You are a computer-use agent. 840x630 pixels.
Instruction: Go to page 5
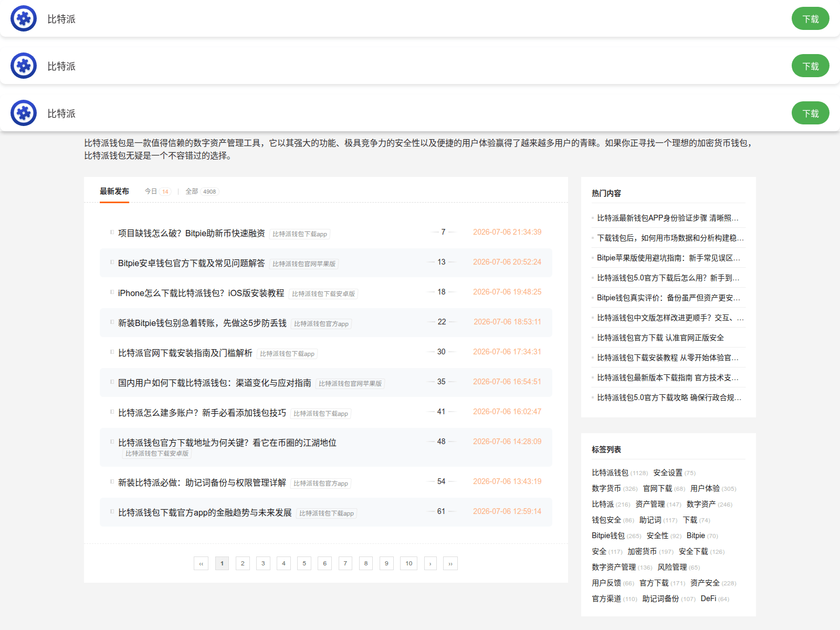point(304,563)
